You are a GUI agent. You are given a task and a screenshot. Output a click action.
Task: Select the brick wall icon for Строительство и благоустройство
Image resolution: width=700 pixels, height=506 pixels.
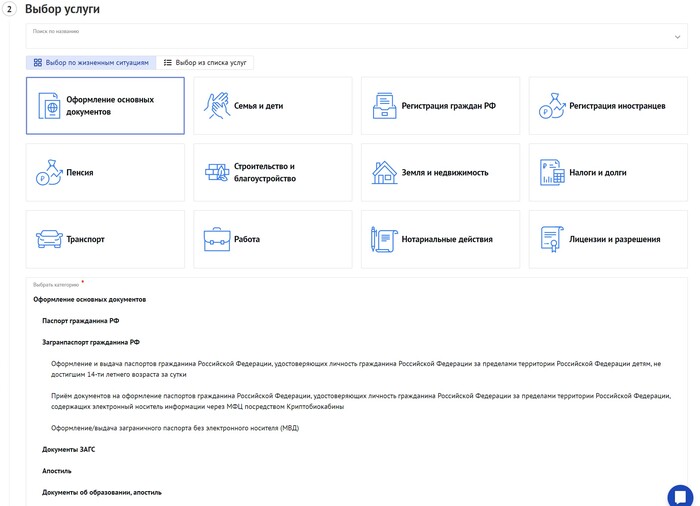(x=217, y=172)
